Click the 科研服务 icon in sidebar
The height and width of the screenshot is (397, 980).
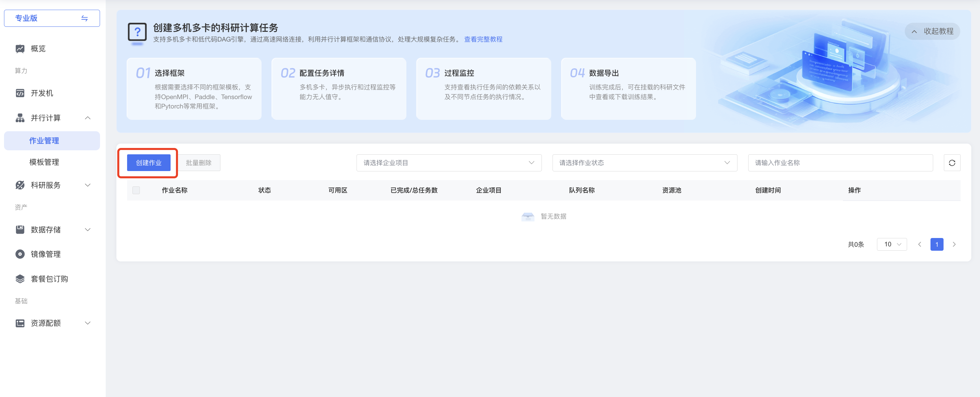(20, 185)
